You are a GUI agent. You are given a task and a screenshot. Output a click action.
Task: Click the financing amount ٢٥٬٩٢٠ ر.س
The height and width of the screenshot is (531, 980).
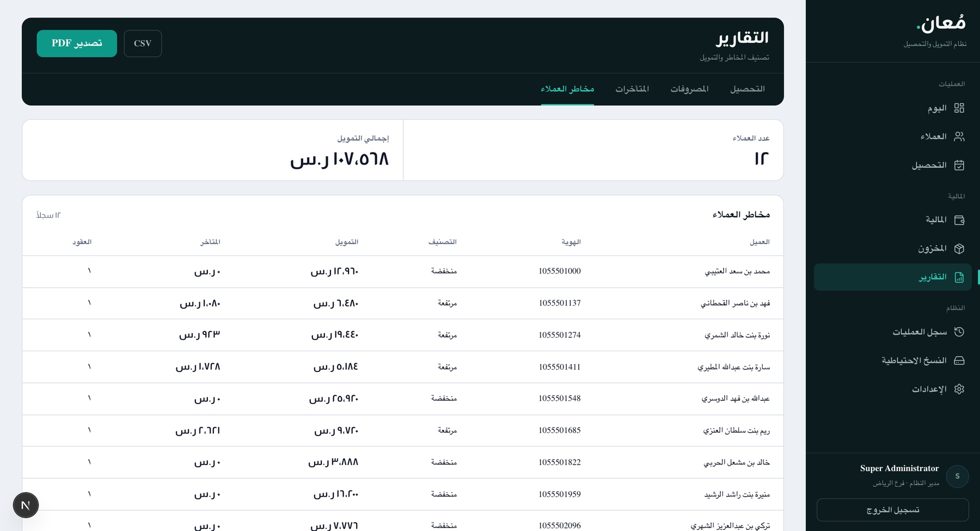(334, 399)
